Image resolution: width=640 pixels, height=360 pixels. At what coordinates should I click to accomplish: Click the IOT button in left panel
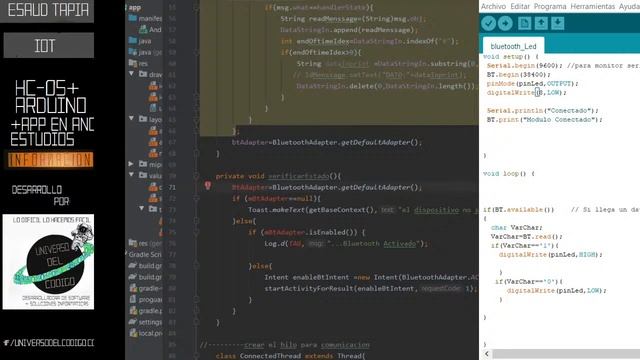(x=49, y=45)
